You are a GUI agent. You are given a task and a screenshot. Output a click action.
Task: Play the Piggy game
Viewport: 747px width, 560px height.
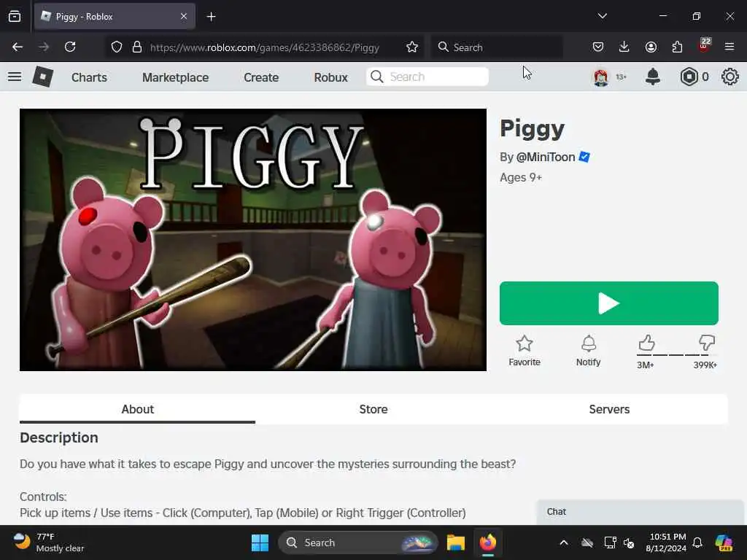(x=609, y=303)
